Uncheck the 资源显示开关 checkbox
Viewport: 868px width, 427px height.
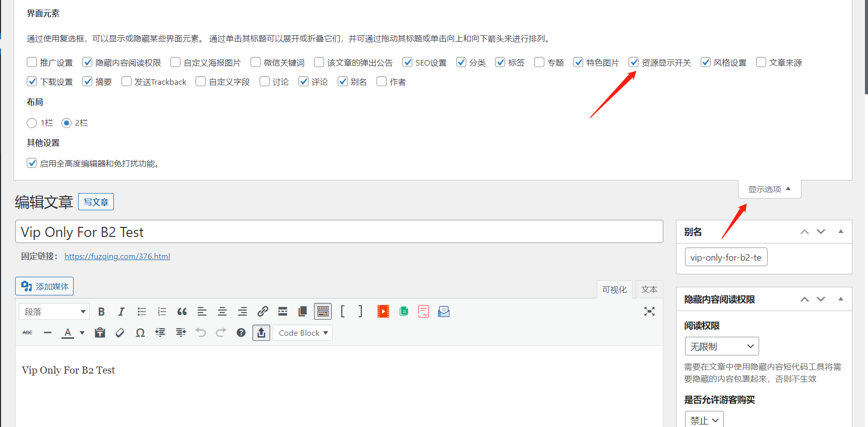[x=634, y=62]
